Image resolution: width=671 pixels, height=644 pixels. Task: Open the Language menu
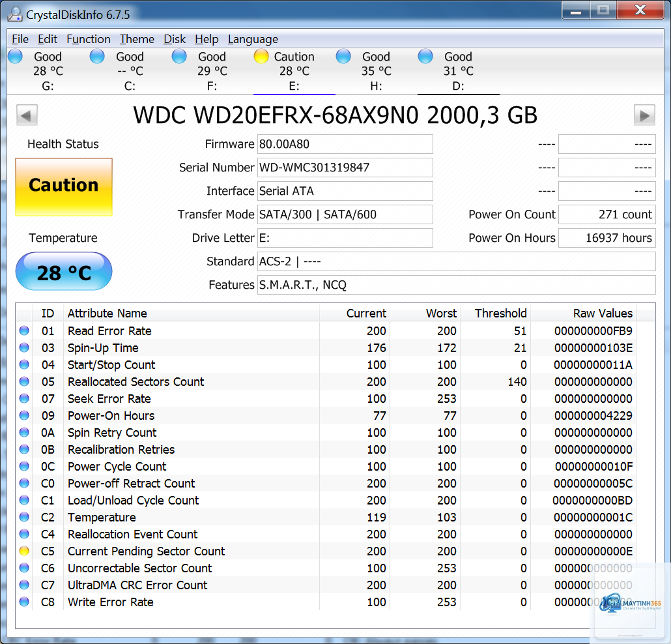tap(253, 39)
